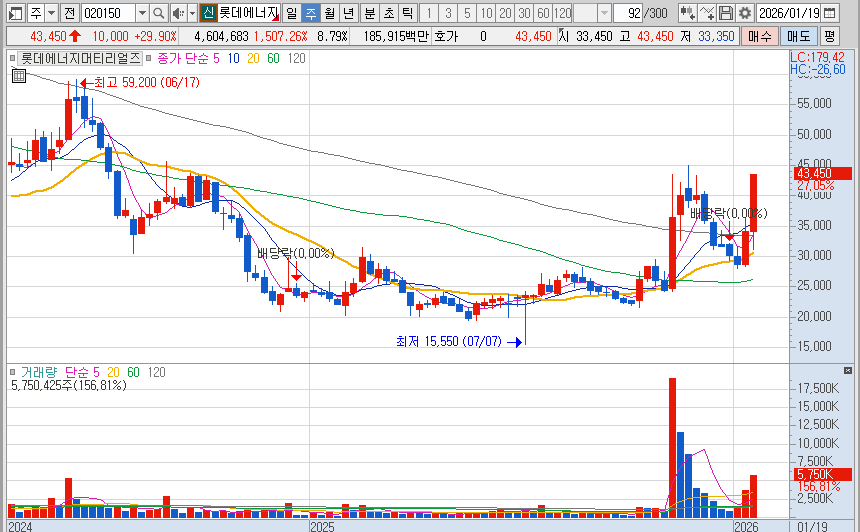Click the speaker sound alert icon

coord(178,13)
